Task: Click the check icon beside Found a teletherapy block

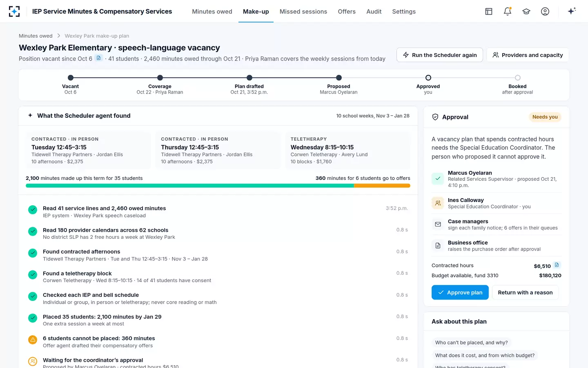Action: click(33, 275)
